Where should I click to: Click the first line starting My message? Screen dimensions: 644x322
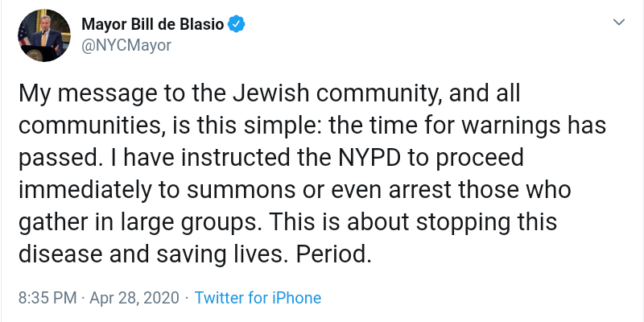point(270,94)
